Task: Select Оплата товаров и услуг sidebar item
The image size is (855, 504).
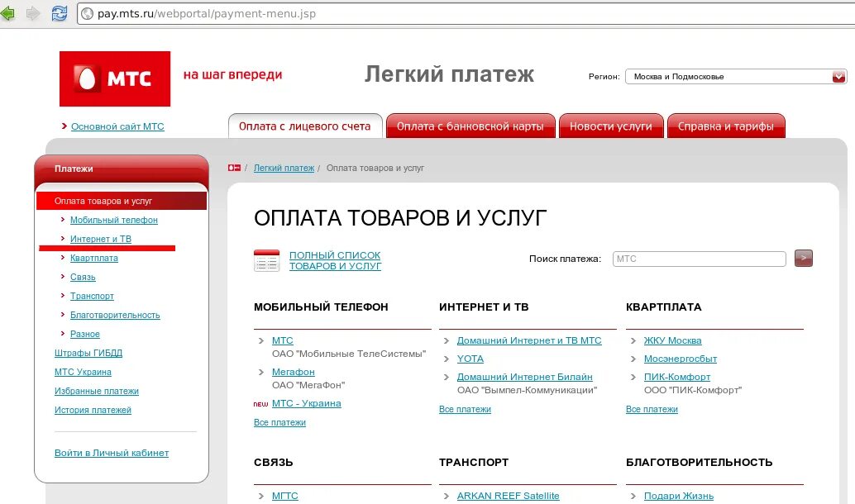Action: point(122,201)
